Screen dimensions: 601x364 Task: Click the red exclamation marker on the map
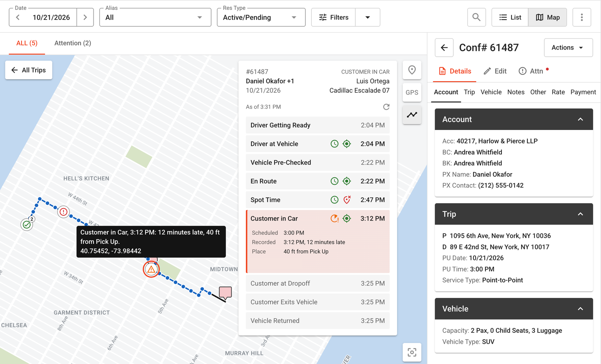coord(63,212)
